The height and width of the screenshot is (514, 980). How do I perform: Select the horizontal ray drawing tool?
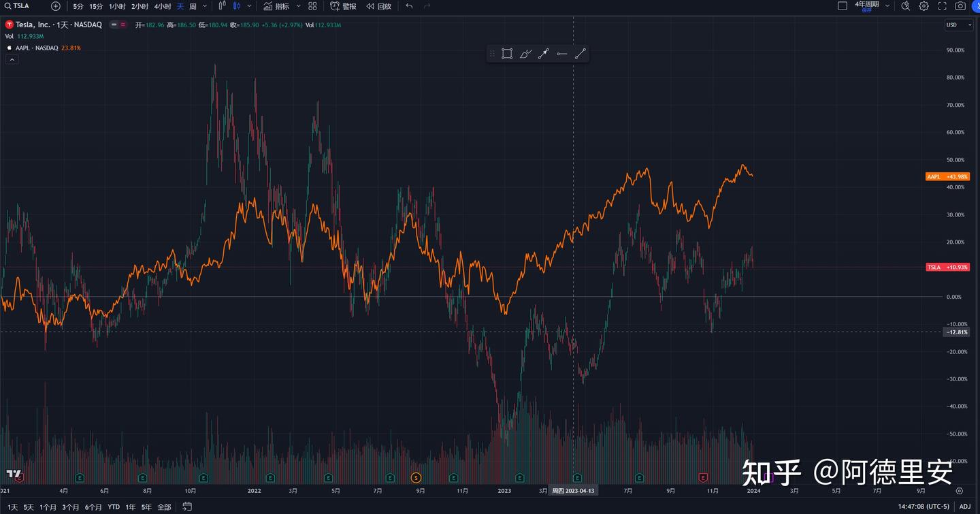[x=561, y=53]
